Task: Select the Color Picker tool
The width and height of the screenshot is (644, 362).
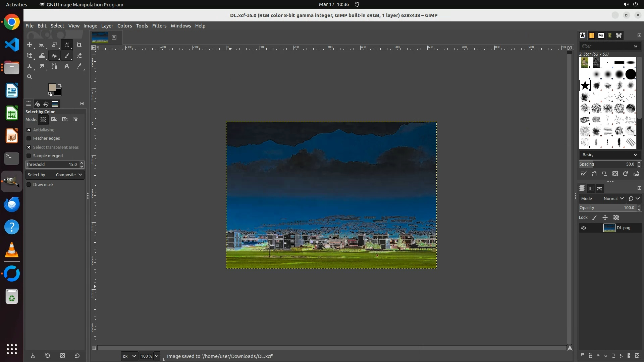Action: pyautogui.click(x=79, y=66)
